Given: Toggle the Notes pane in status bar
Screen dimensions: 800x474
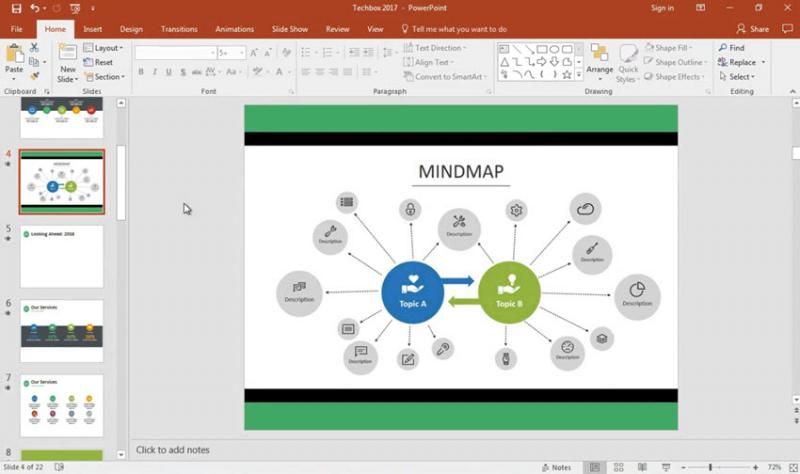Looking at the screenshot, I should (556, 467).
